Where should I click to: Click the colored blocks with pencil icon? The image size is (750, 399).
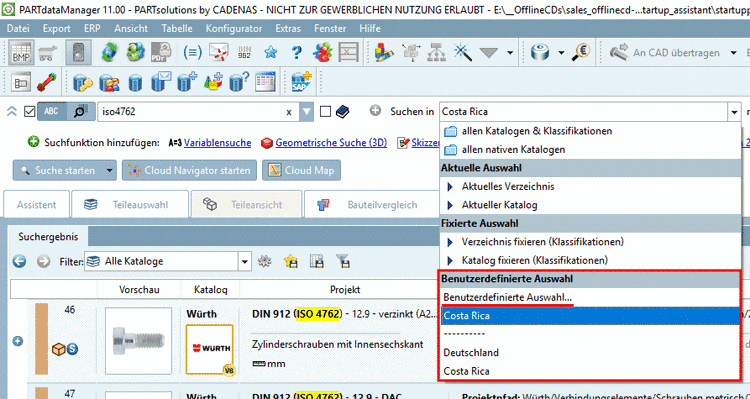point(383,53)
